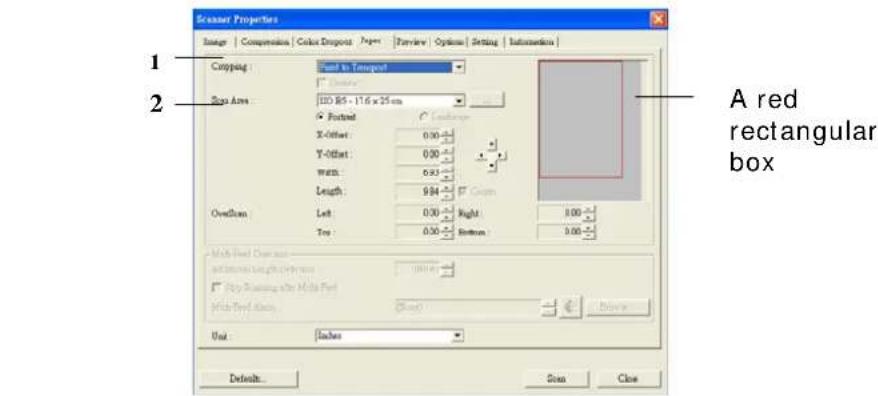Click the OverScan Right value field
This screenshot has height=396, width=878.
point(561,213)
